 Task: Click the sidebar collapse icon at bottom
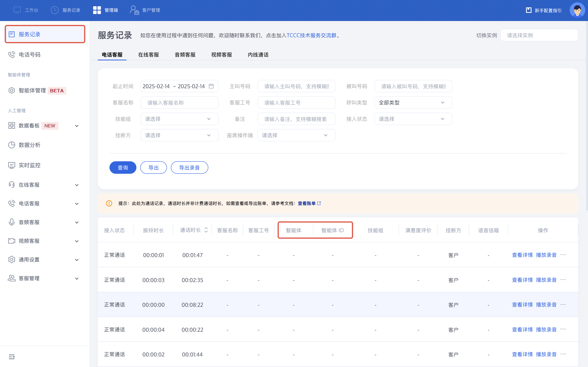pos(11,356)
